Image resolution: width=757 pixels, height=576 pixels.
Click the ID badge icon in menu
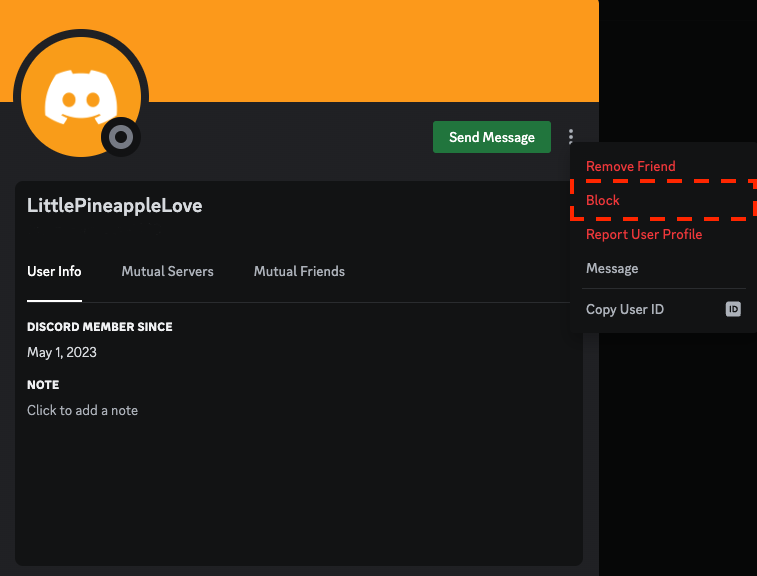(x=733, y=310)
